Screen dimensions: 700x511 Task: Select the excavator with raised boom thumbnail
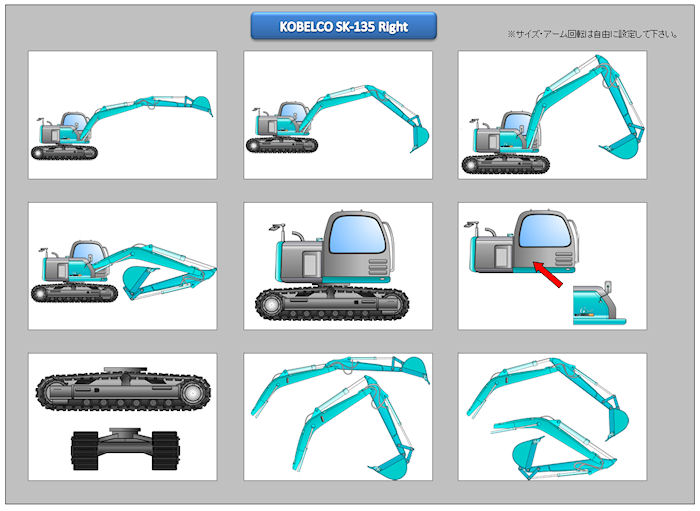552,115
